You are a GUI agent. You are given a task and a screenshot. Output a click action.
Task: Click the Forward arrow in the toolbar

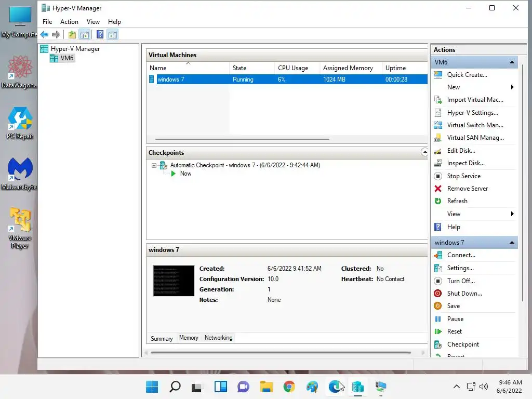[x=56, y=34]
